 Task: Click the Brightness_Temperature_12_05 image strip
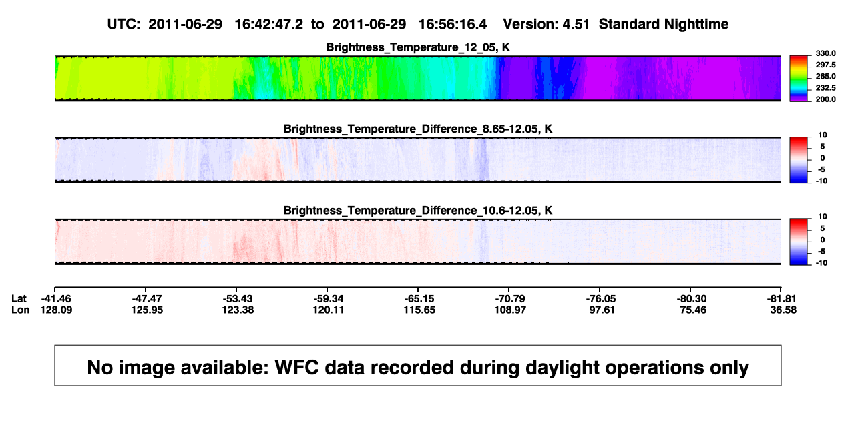click(417, 79)
